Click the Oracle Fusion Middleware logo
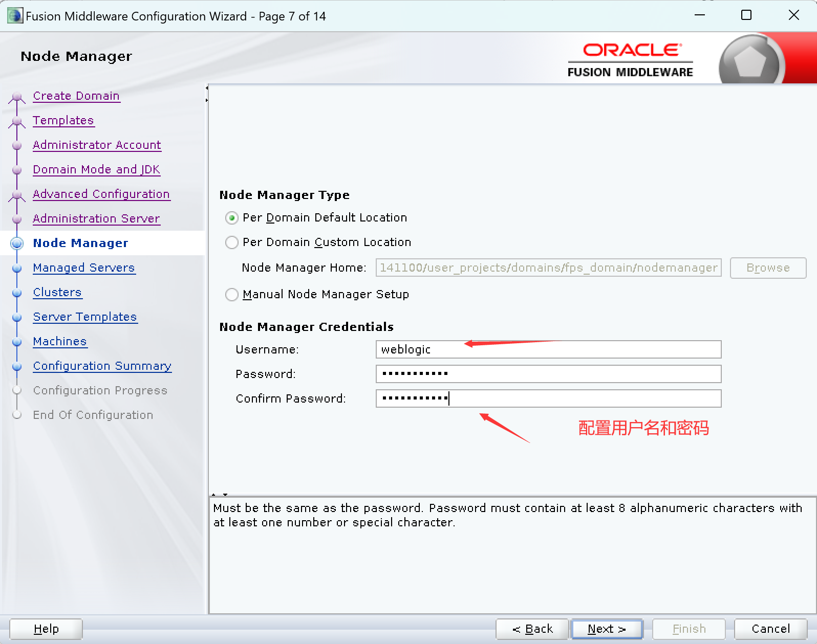 tap(630, 60)
